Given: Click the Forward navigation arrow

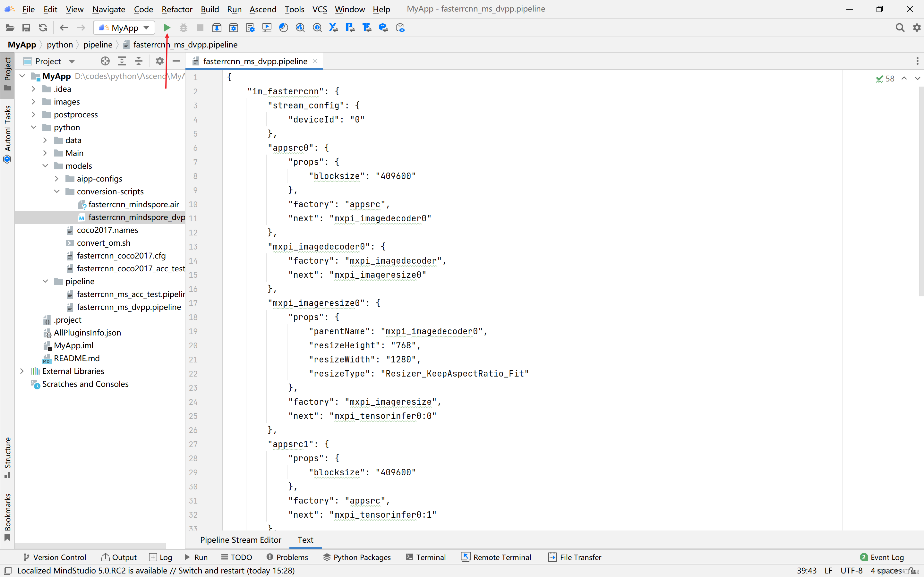Looking at the screenshot, I should click(81, 28).
